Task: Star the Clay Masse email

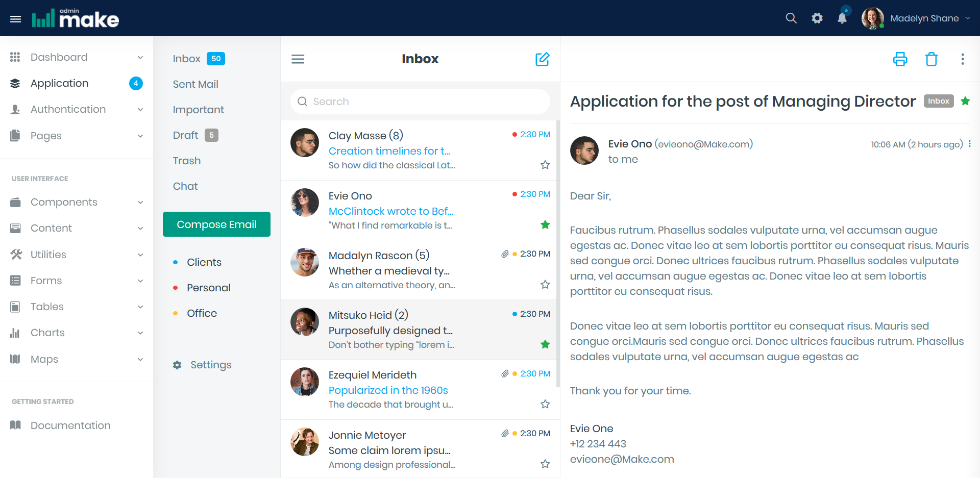Action: coord(545,165)
